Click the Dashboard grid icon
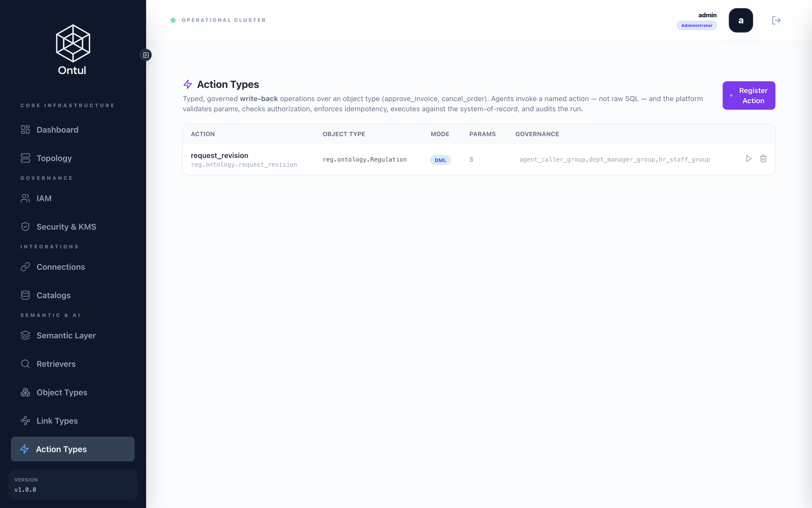 [x=25, y=130]
